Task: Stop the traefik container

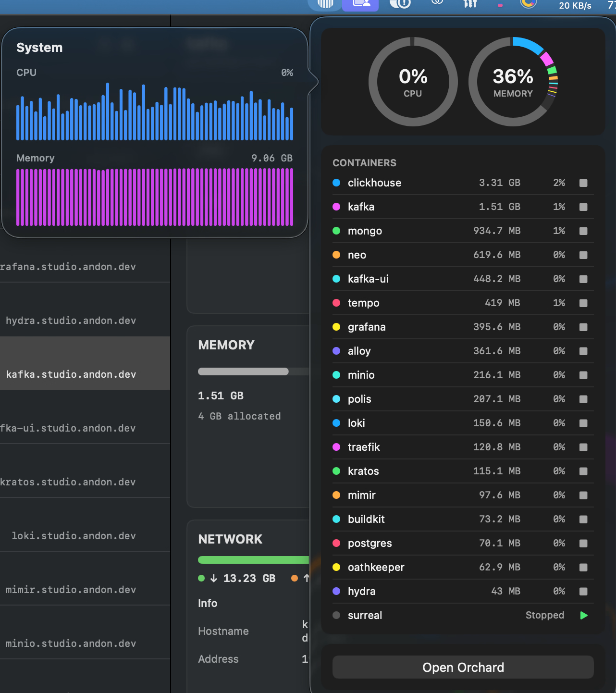Action: [583, 447]
